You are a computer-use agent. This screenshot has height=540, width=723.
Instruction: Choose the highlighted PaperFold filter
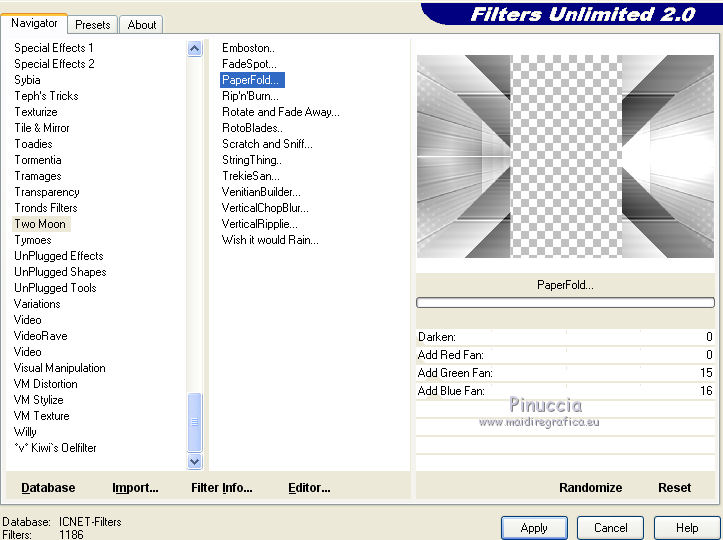point(252,80)
